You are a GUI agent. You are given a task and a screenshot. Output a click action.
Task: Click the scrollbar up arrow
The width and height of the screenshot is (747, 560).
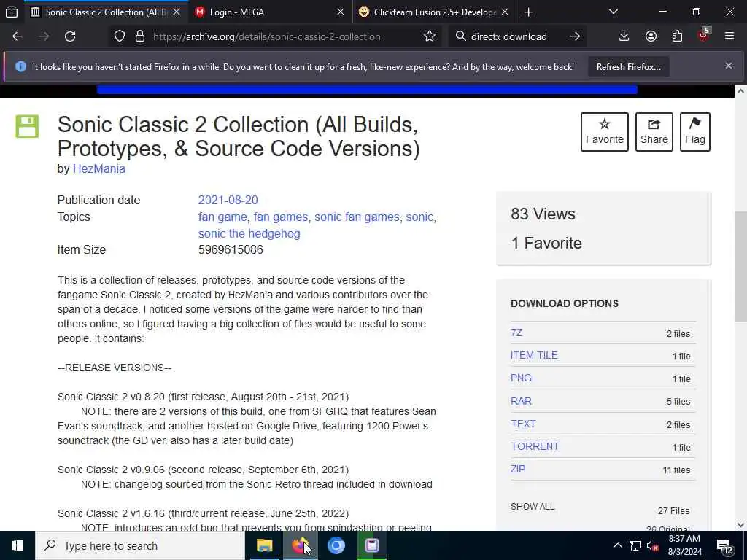point(740,91)
